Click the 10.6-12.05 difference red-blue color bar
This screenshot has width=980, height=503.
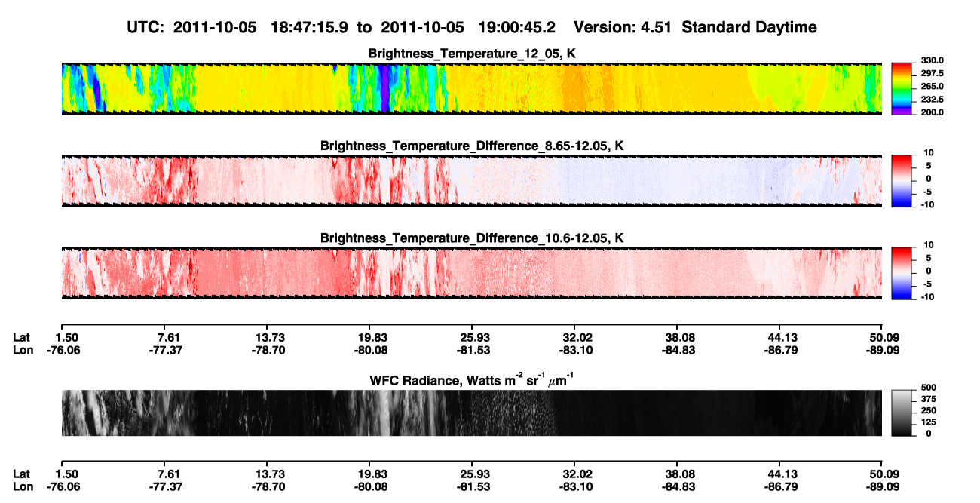coord(902,272)
